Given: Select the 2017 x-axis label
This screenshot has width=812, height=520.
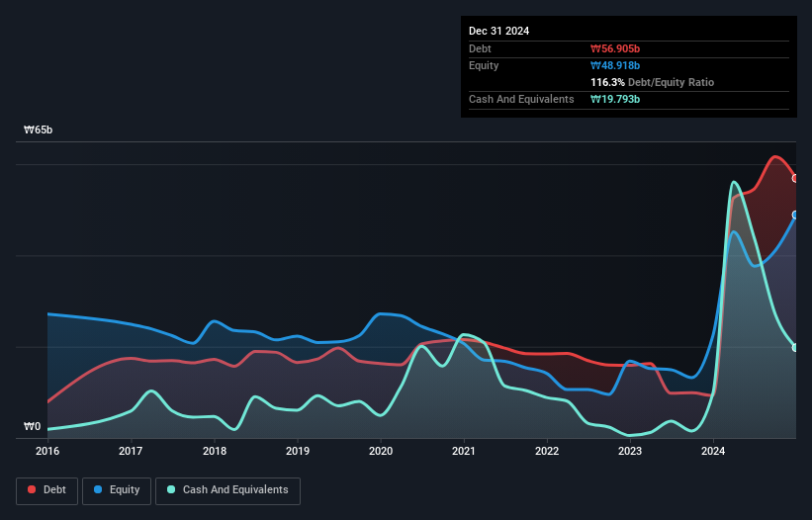Looking at the screenshot, I should pos(131,451).
